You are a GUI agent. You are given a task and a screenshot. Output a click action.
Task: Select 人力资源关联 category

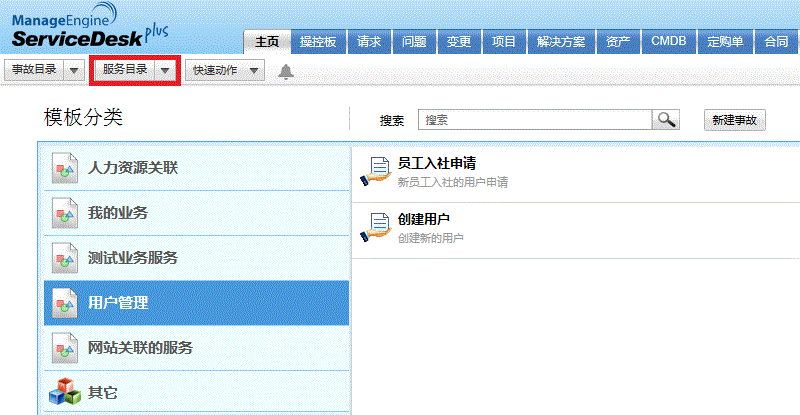point(196,168)
